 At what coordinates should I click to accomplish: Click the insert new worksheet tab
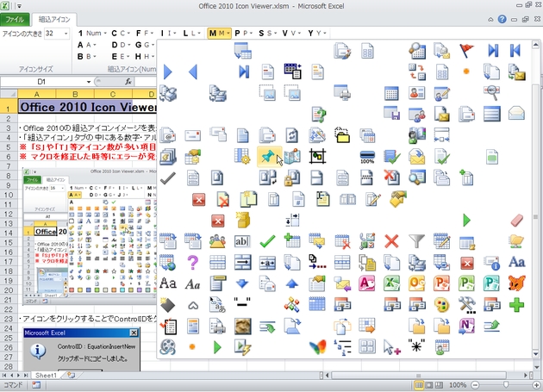click(x=71, y=376)
